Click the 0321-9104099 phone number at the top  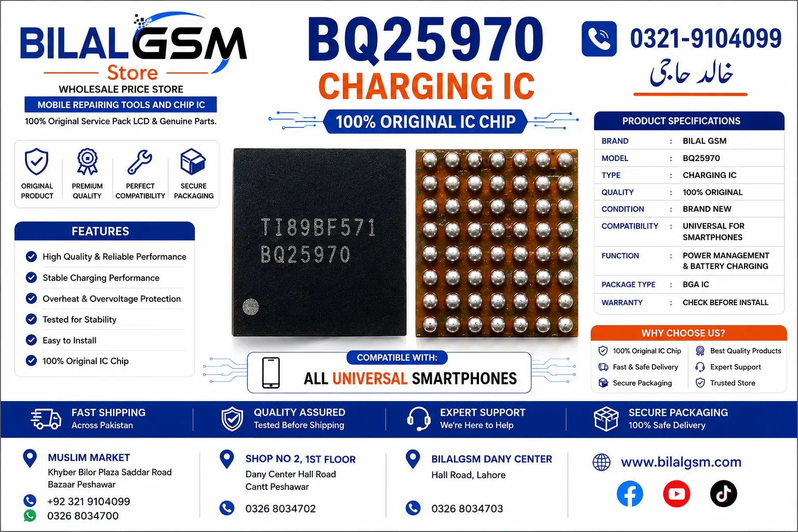click(706, 38)
